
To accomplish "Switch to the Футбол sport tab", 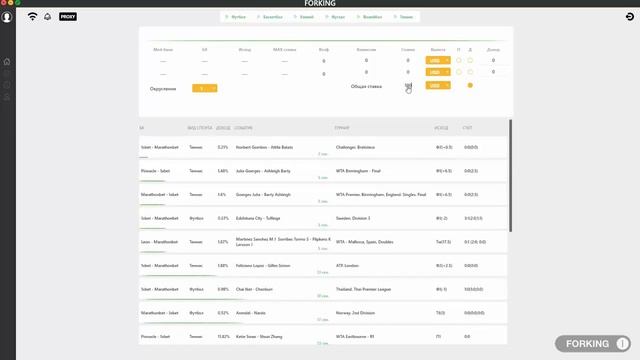I will coord(236,17).
